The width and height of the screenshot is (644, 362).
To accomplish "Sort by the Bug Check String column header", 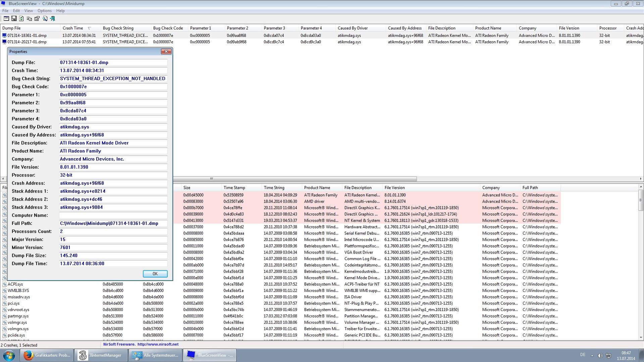I will click(x=126, y=28).
